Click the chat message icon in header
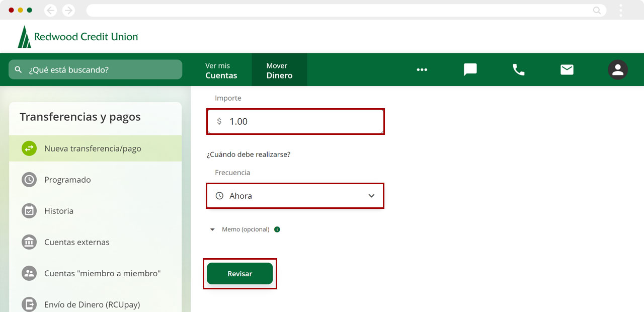The width and height of the screenshot is (644, 312). [470, 69]
